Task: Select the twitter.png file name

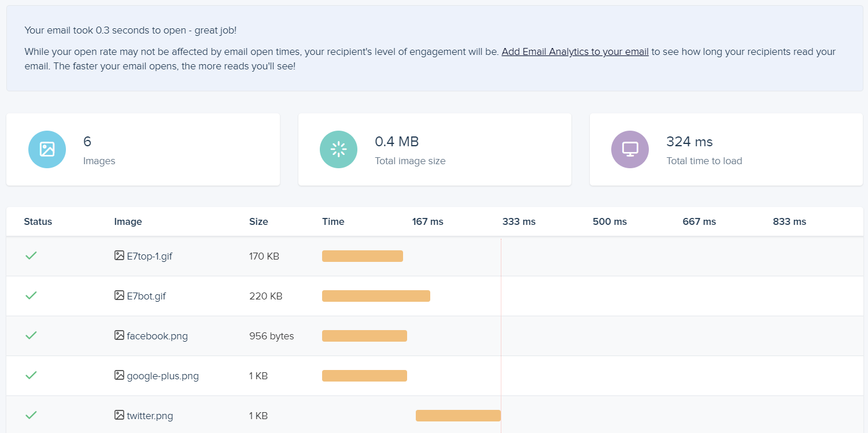Action: pyautogui.click(x=150, y=416)
